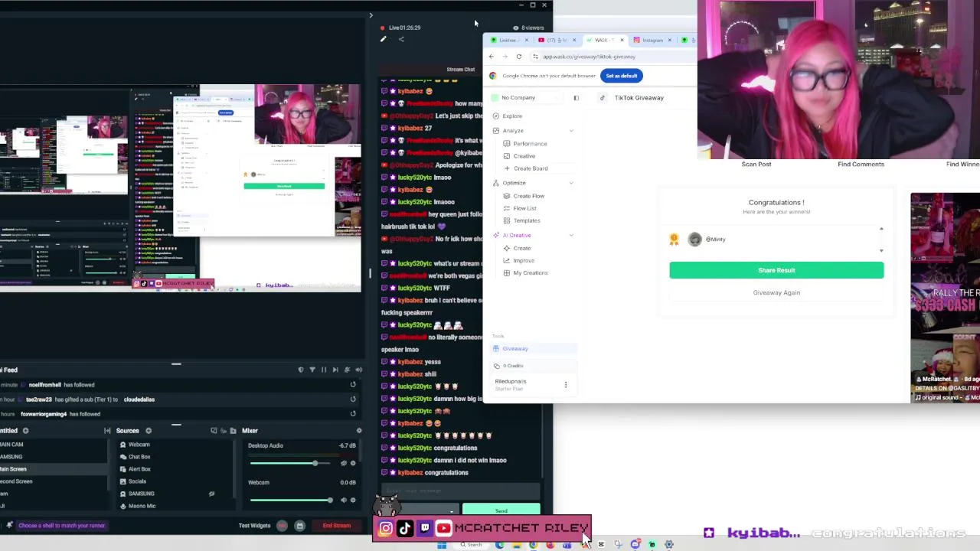The width and height of the screenshot is (980, 551).
Task: Add a new source with plus icon
Action: [149, 431]
